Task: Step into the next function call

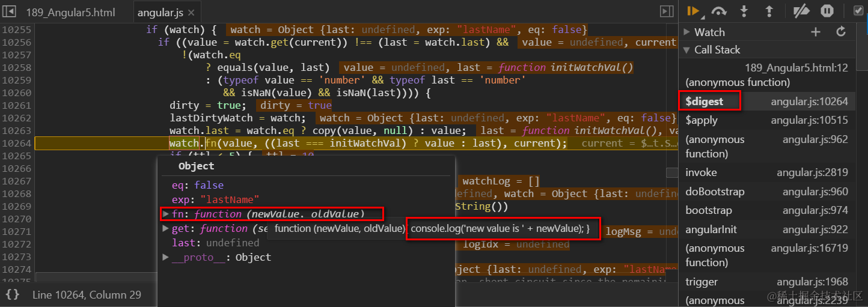Action: 744,11
